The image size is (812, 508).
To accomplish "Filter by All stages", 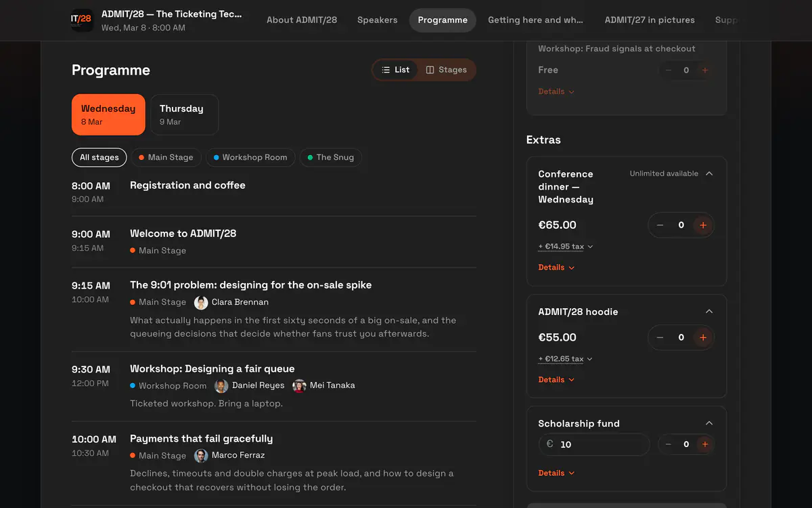I will point(99,157).
